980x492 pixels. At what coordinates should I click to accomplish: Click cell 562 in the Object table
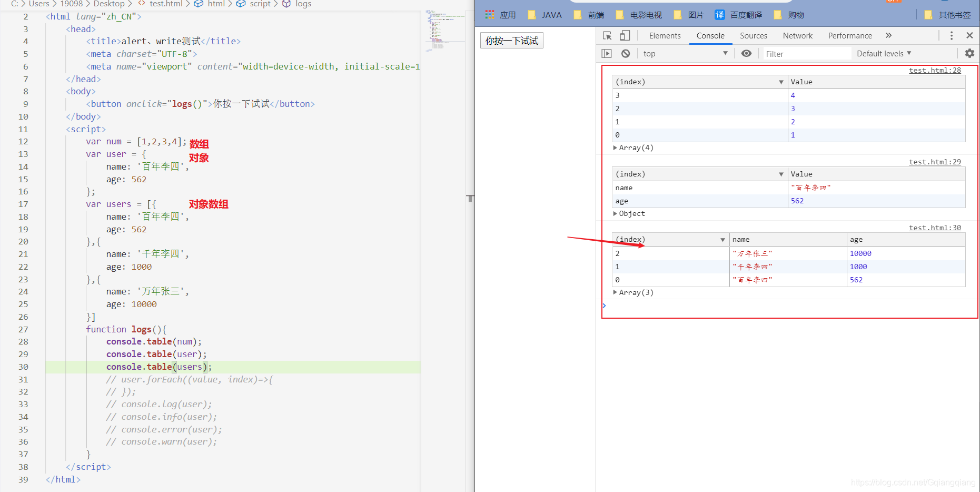pyautogui.click(x=876, y=201)
